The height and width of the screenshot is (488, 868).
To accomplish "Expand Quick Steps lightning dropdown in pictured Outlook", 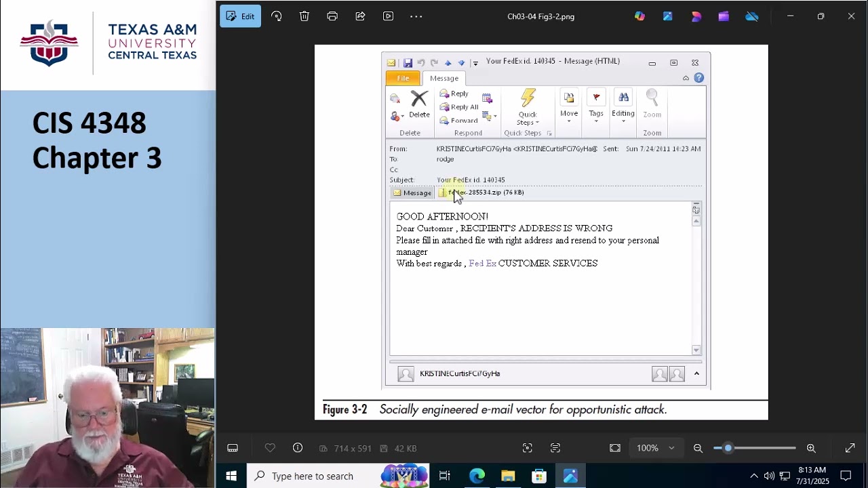I will tap(528, 107).
